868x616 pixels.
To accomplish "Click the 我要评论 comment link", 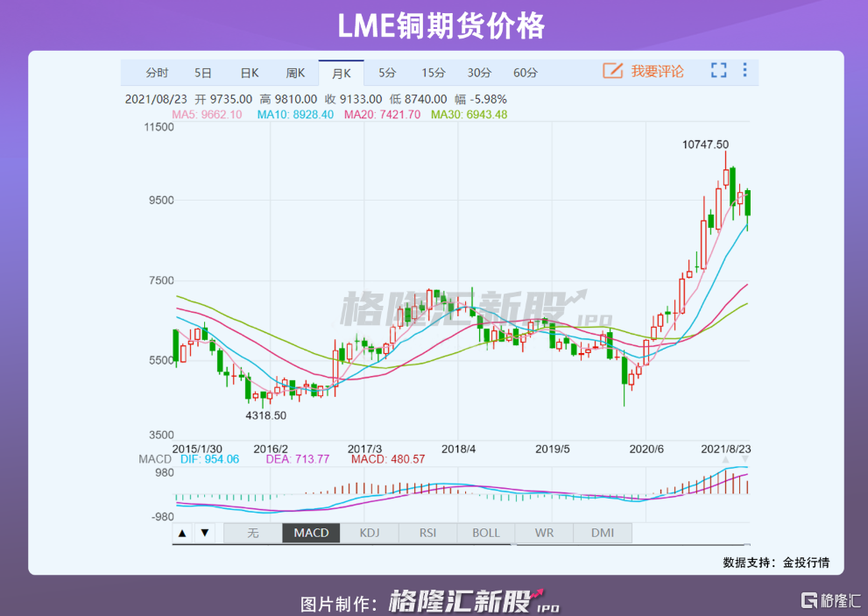I will point(657,71).
